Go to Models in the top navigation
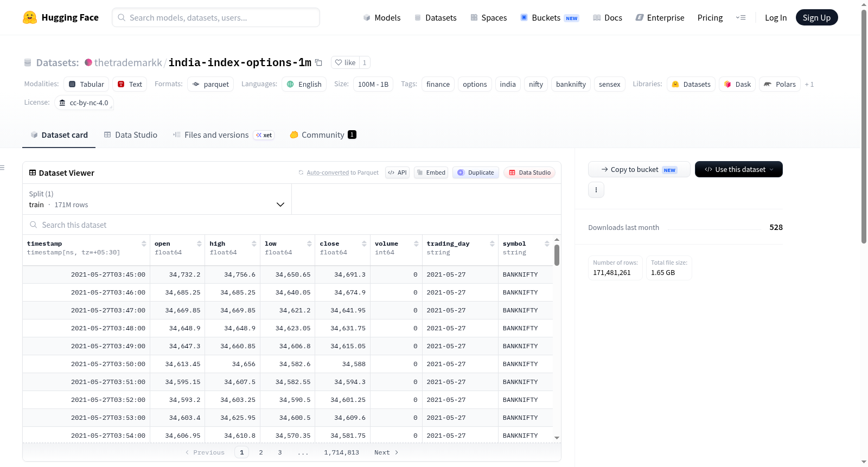 pyautogui.click(x=382, y=17)
